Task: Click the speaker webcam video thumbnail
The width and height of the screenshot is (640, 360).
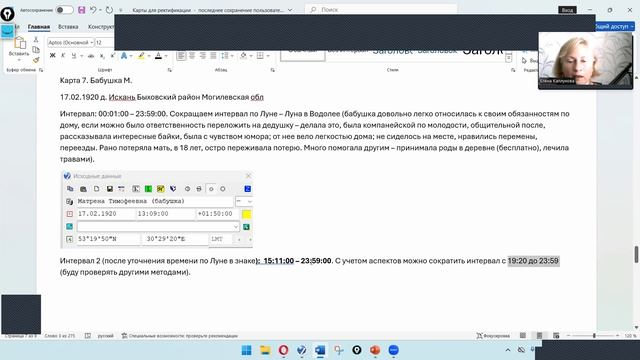Action: (x=585, y=60)
